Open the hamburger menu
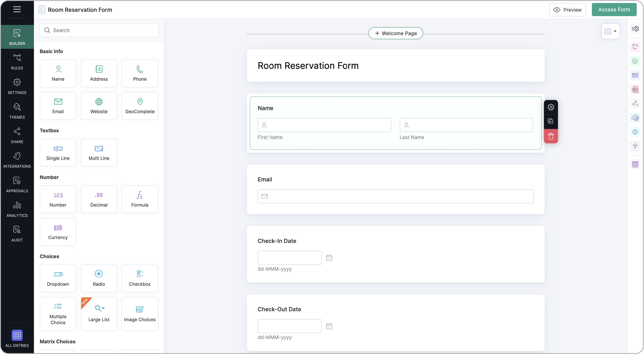The image size is (644, 354). 17,10
